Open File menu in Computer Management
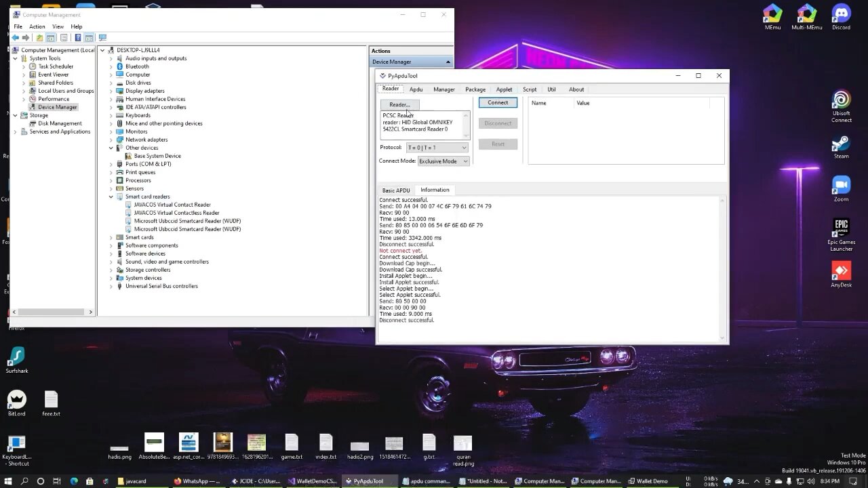868x488 pixels. (x=18, y=26)
